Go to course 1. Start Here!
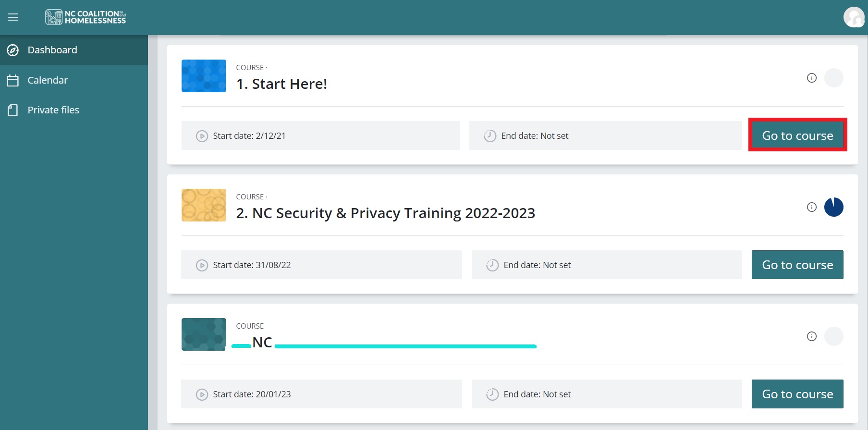 (797, 135)
